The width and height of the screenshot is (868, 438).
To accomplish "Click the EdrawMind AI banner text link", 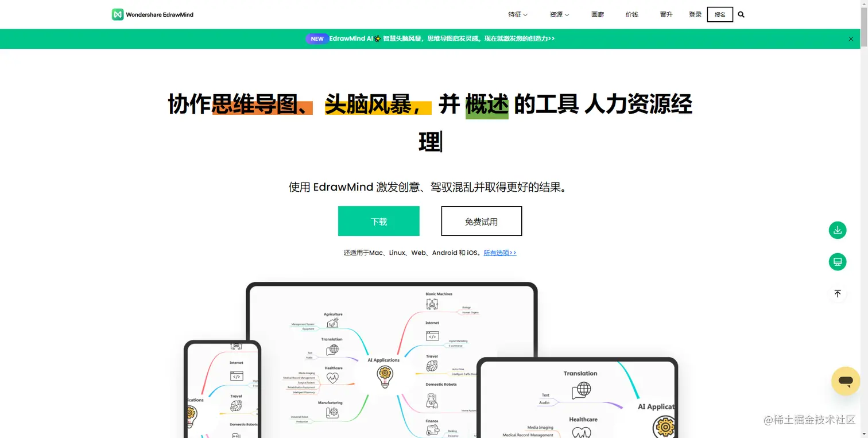I will pyautogui.click(x=442, y=39).
